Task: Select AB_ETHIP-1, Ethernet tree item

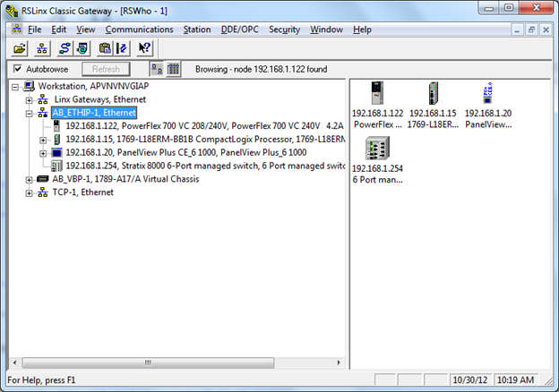Action: click(x=94, y=113)
